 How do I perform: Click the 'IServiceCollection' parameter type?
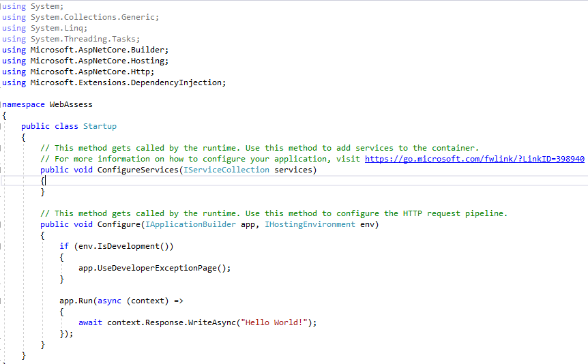[226, 170]
